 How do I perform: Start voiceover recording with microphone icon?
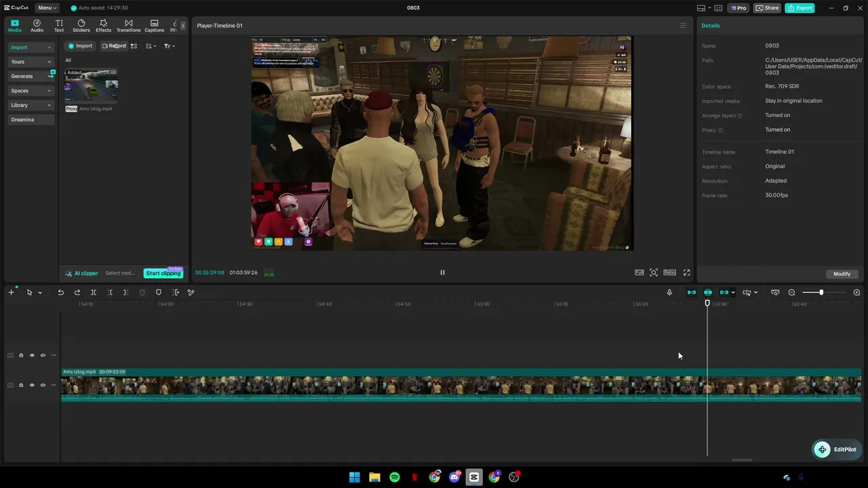click(669, 292)
